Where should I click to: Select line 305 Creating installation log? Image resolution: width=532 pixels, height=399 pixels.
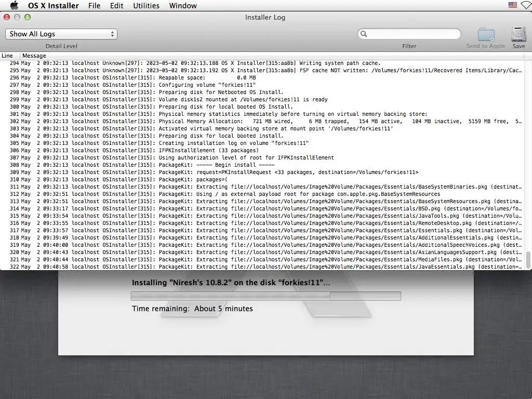pos(262,143)
